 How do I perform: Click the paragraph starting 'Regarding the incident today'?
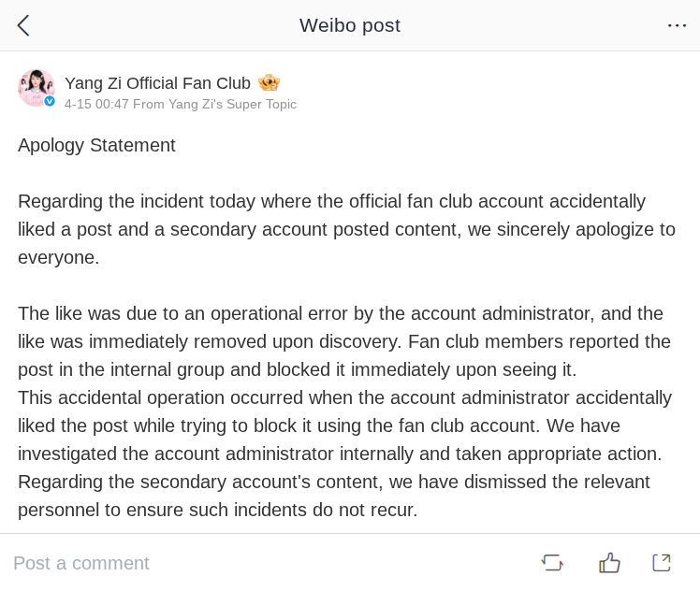346,229
